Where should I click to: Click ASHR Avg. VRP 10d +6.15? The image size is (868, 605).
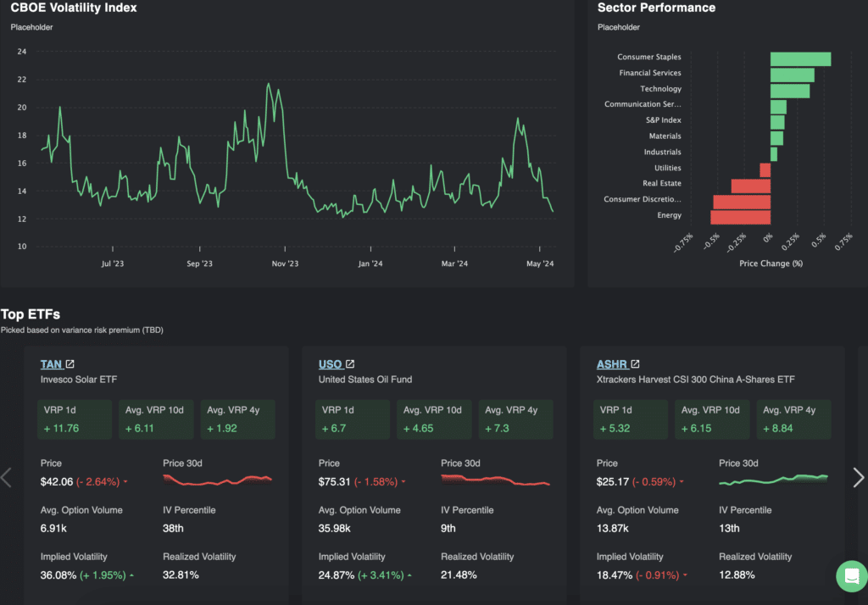pyautogui.click(x=696, y=429)
